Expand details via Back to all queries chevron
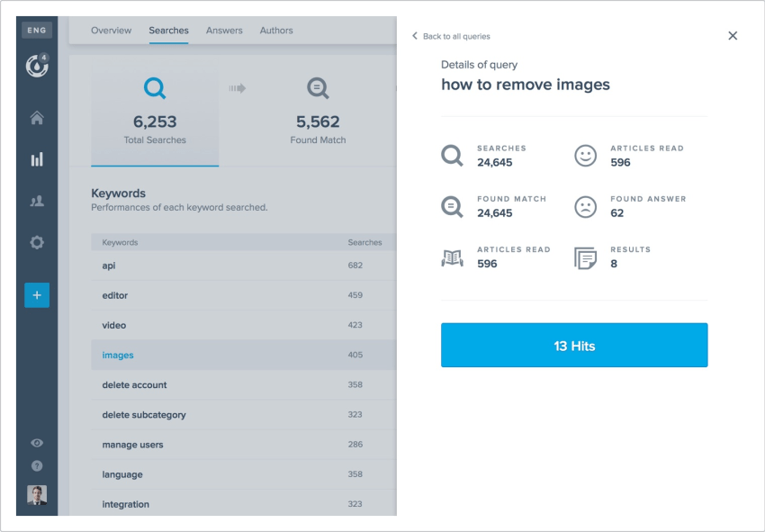The image size is (765, 532). pyautogui.click(x=413, y=36)
